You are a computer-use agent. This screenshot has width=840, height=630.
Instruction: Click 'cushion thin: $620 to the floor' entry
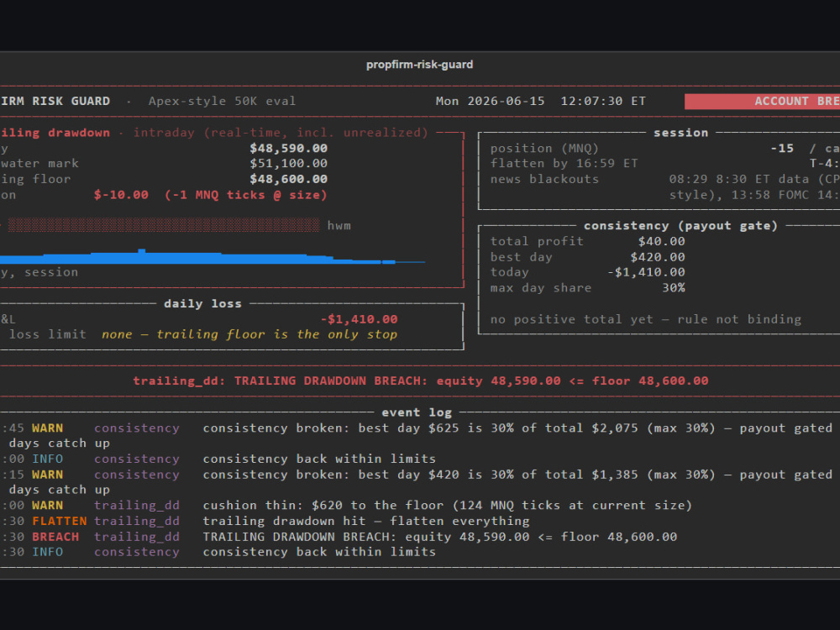tap(448, 506)
